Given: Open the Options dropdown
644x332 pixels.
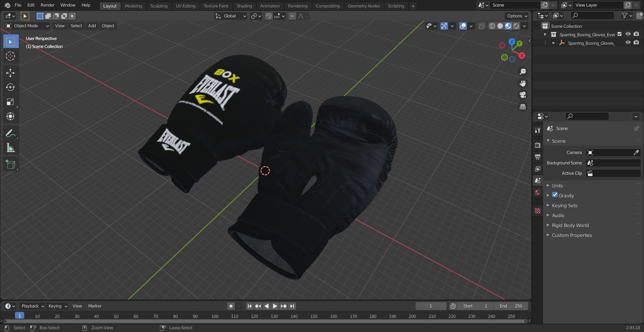Looking at the screenshot, I should (517, 16).
